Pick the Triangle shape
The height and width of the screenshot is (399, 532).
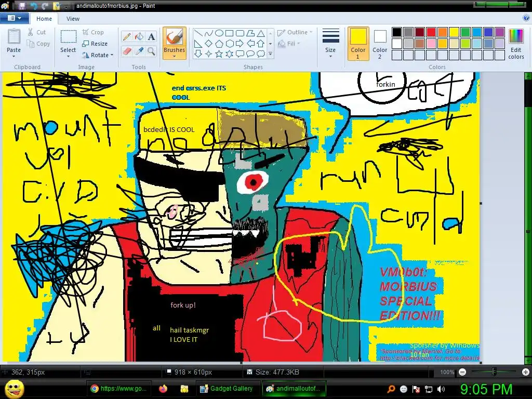[261, 33]
